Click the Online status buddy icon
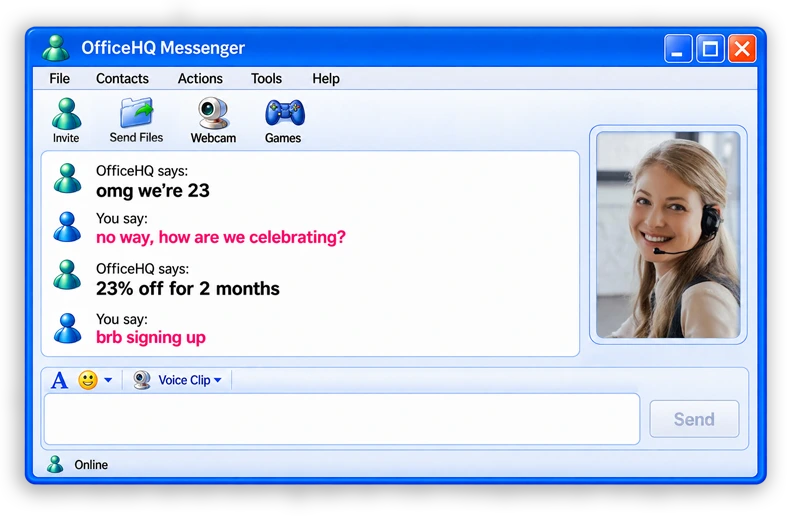The height and width of the screenshot is (520, 805). [x=55, y=465]
